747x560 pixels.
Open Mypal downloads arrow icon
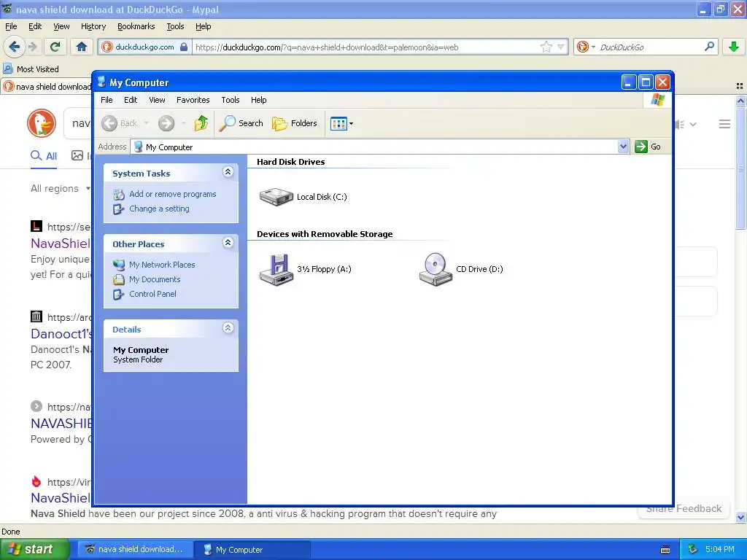click(734, 47)
